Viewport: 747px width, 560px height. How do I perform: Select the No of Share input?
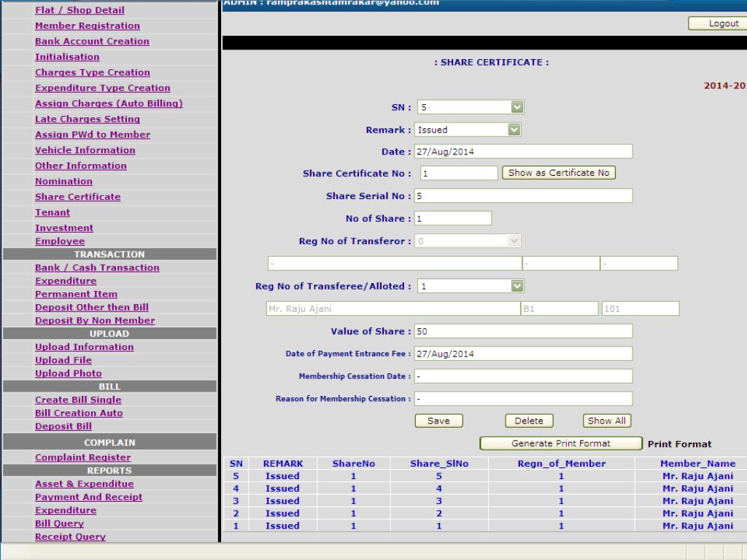(452, 219)
